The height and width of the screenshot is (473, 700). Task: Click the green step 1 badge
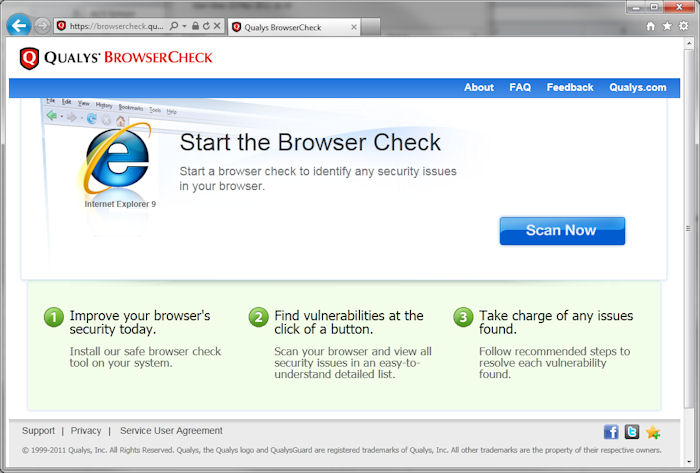pyautogui.click(x=54, y=317)
